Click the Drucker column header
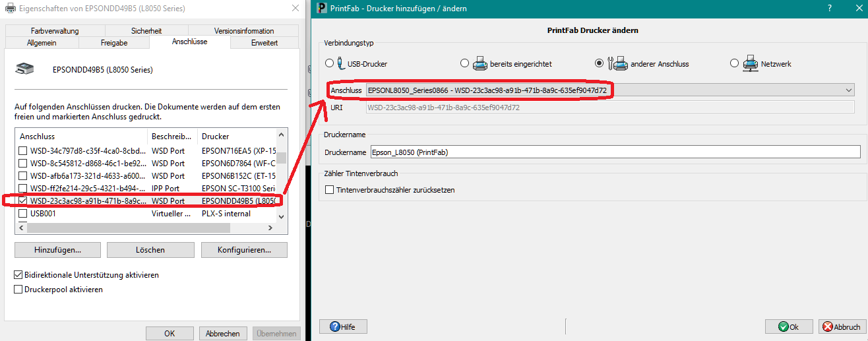 coord(236,136)
